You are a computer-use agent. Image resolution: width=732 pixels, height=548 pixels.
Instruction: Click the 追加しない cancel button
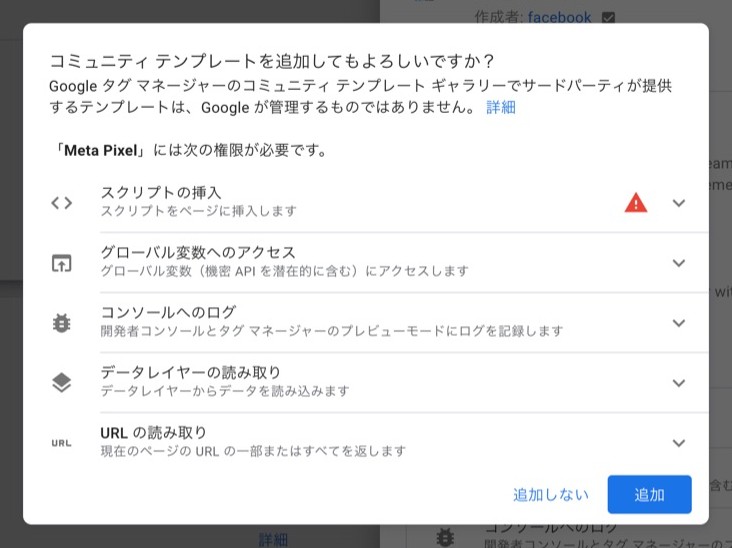click(551, 495)
